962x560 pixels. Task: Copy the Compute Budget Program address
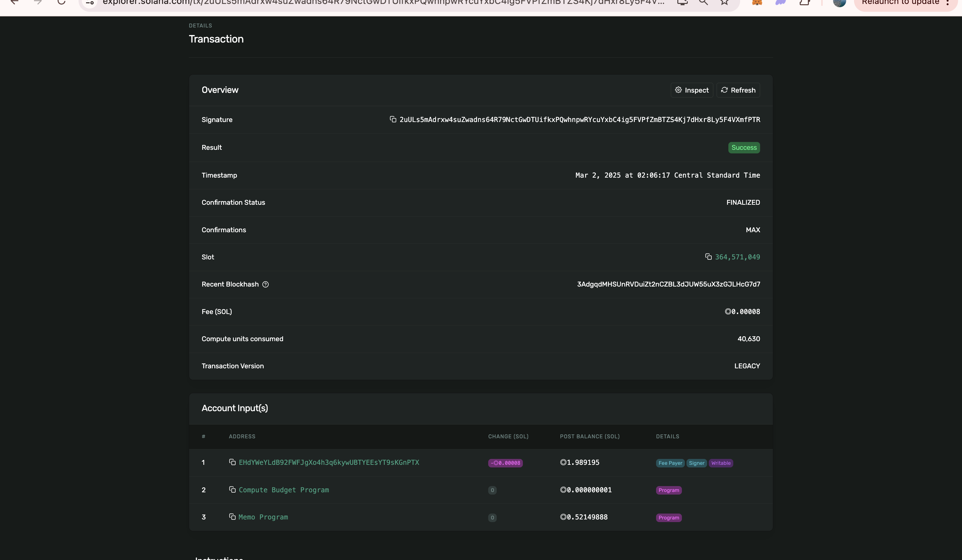(232, 490)
